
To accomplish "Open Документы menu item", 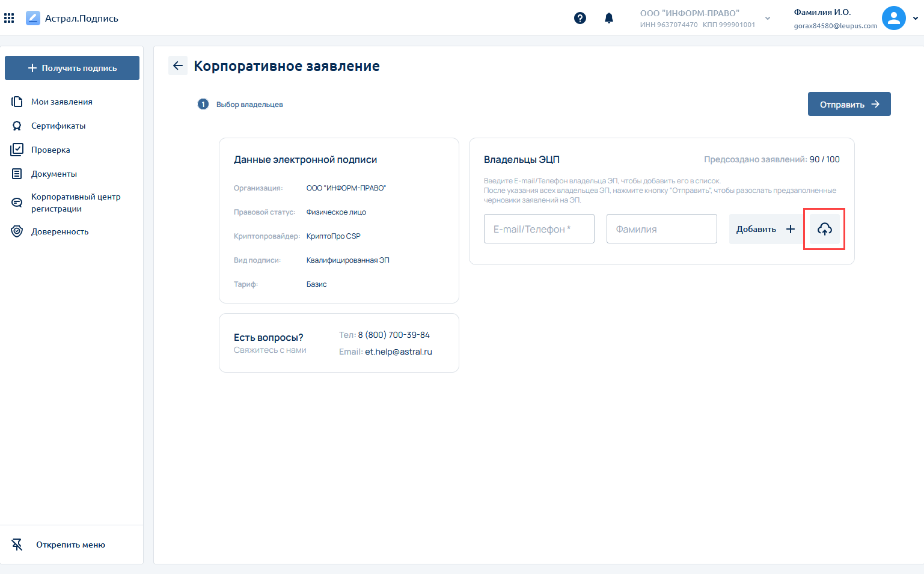I will coord(54,174).
